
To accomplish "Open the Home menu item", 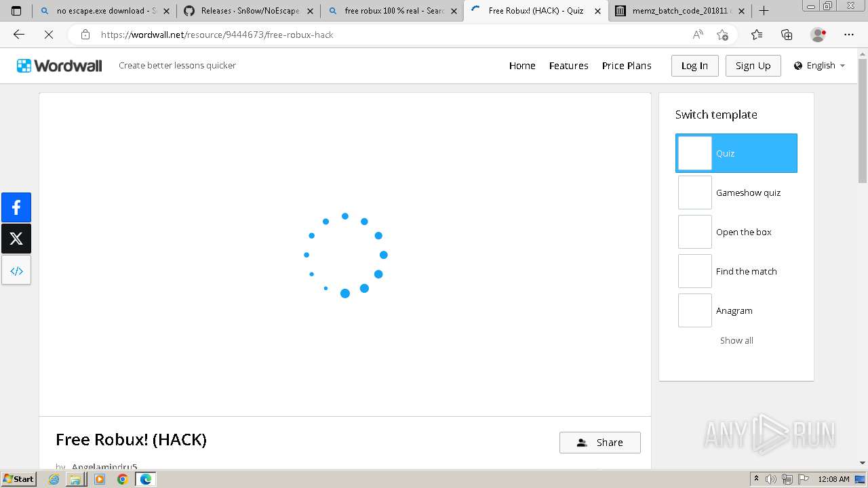I will [522, 66].
